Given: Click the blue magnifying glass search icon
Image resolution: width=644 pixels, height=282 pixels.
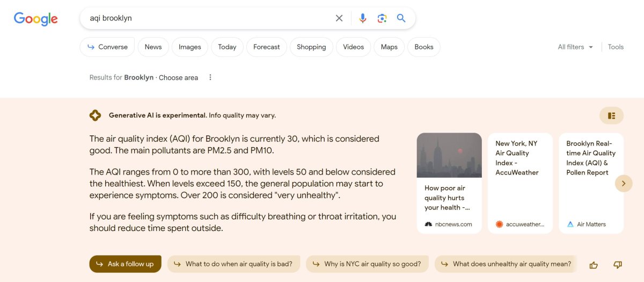Looking at the screenshot, I should 401,18.
